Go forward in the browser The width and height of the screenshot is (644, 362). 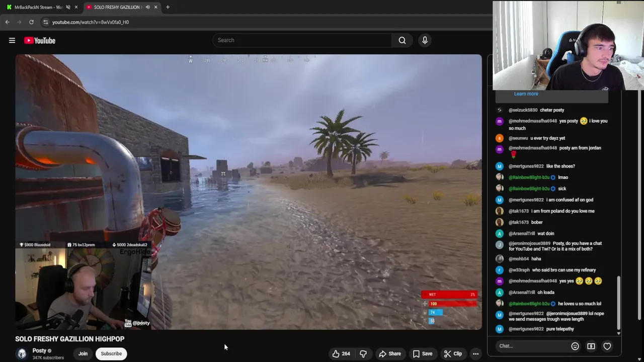(20, 22)
